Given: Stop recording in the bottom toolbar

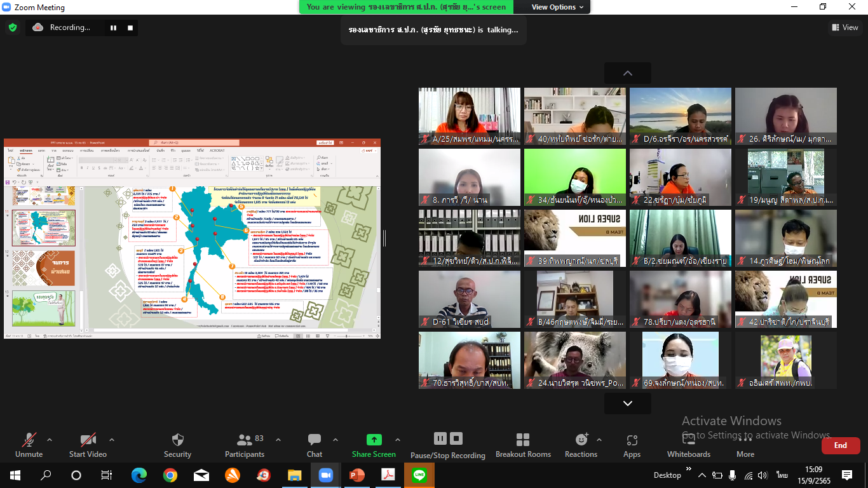Looking at the screenshot, I should (456, 438).
